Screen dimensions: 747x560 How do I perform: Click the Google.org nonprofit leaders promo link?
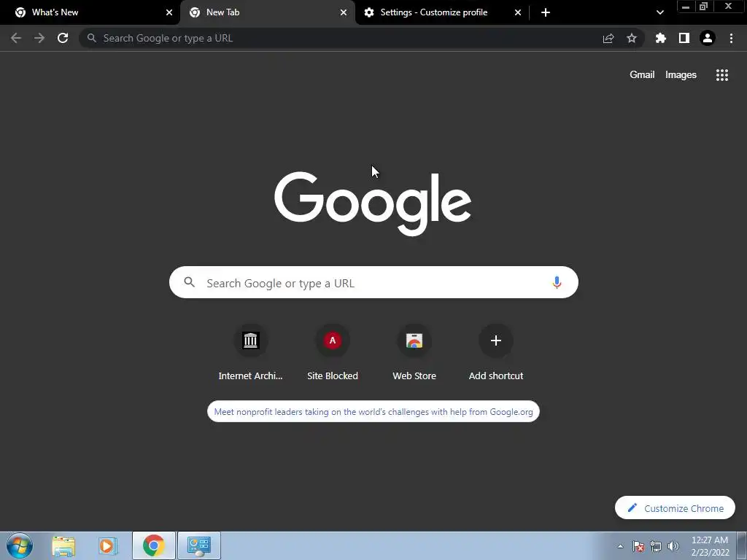click(x=373, y=411)
